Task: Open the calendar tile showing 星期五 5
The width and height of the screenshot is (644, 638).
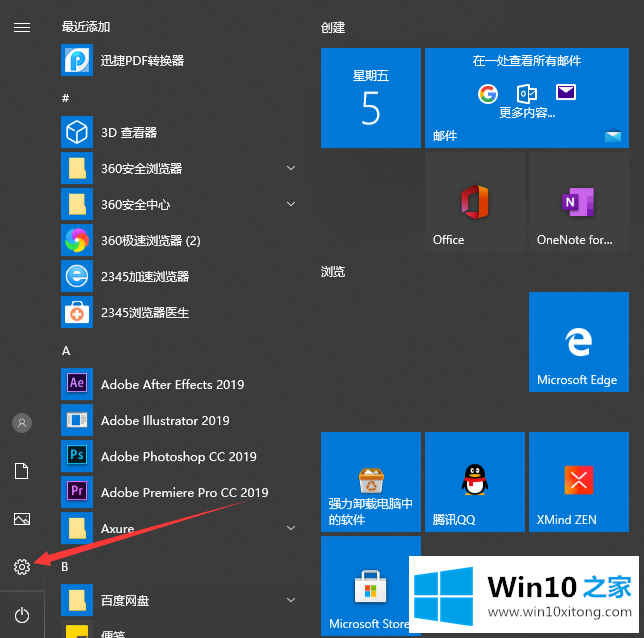Action: [x=370, y=98]
